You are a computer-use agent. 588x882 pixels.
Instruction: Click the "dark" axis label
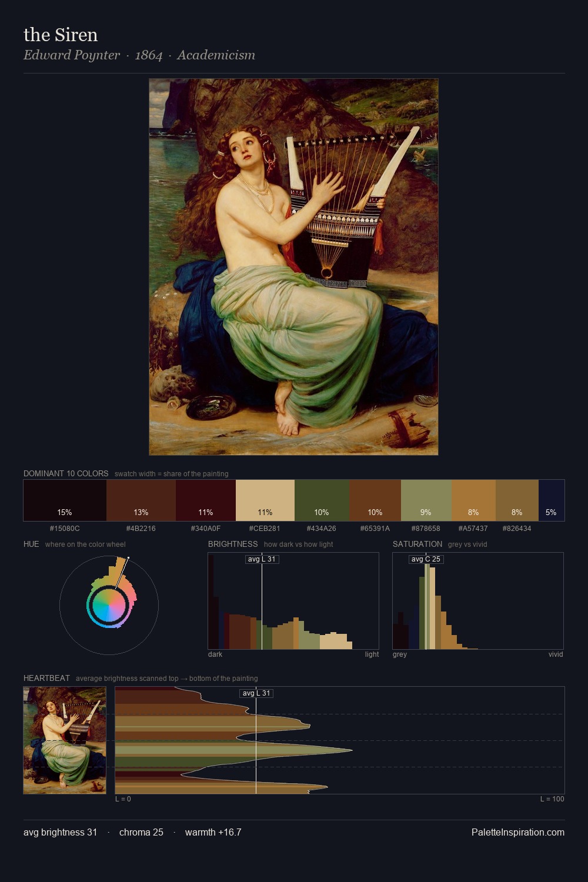coord(215,654)
